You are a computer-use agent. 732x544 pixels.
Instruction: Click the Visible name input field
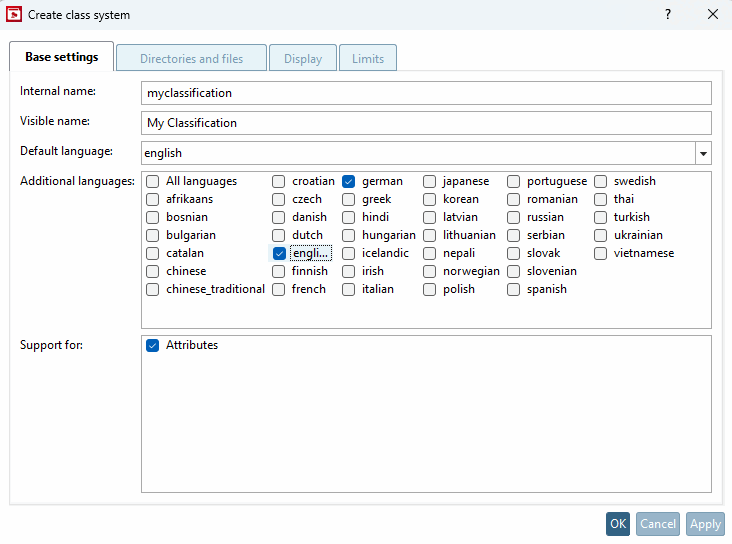point(426,123)
